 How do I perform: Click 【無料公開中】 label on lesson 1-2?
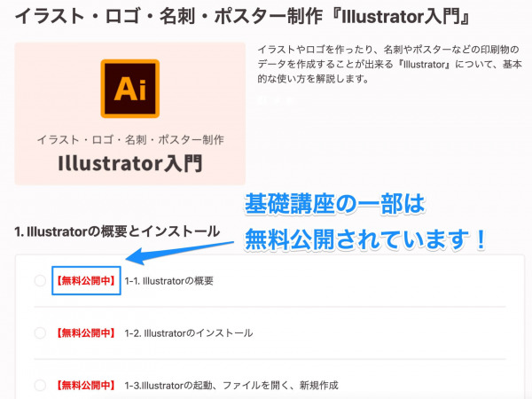pyautogui.click(x=86, y=332)
